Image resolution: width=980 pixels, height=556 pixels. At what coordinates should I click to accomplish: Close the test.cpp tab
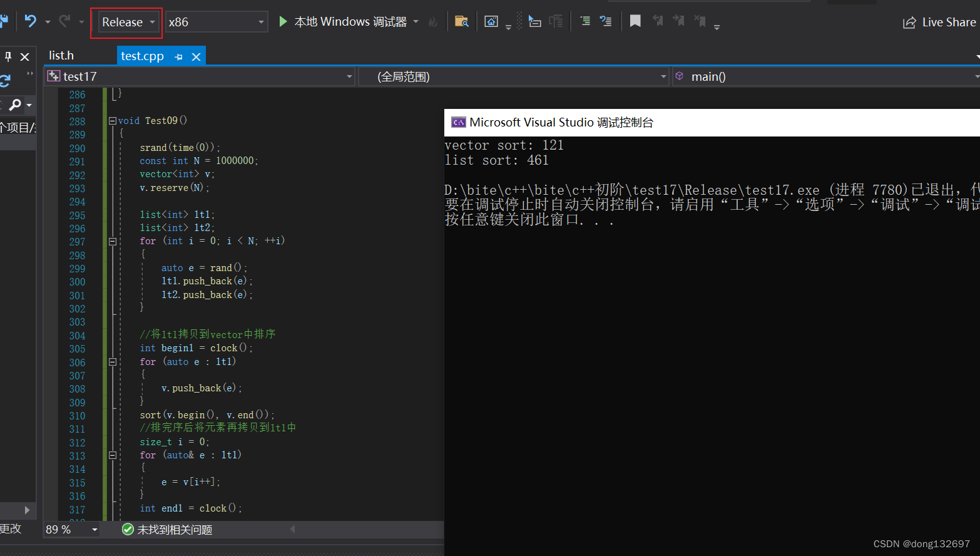pyautogui.click(x=196, y=56)
